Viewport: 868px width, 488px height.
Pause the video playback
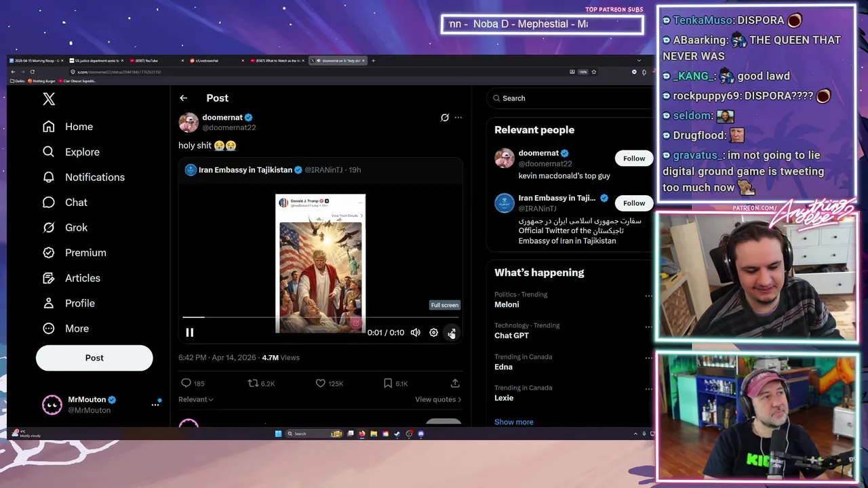click(190, 333)
